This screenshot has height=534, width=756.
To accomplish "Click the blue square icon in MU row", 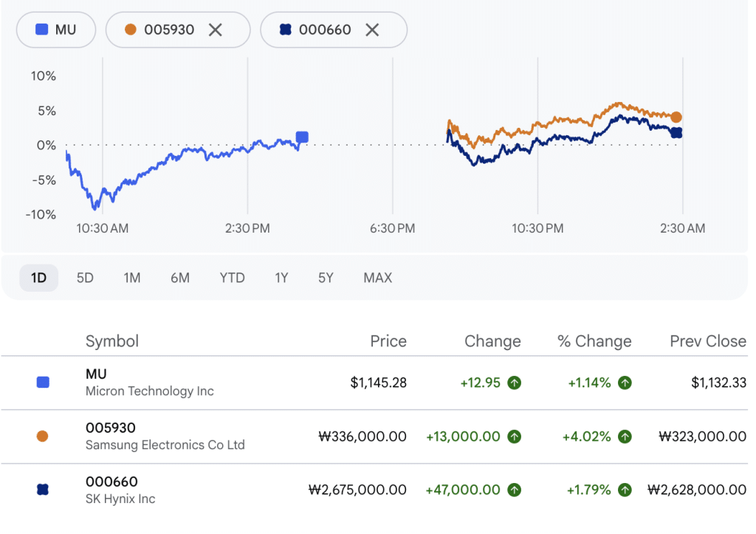I will tap(43, 383).
